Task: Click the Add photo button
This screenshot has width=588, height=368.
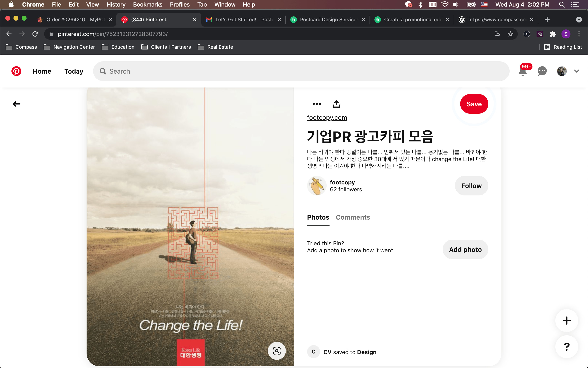Action: tap(465, 249)
